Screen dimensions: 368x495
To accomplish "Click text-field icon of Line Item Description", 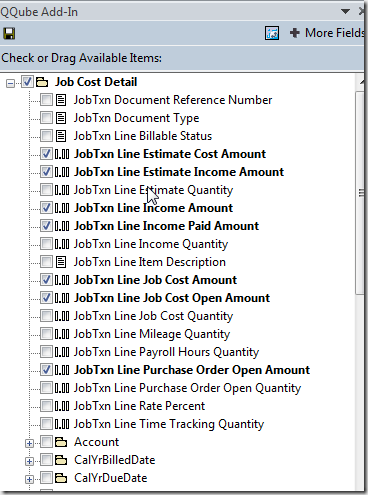I will [x=61, y=262].
